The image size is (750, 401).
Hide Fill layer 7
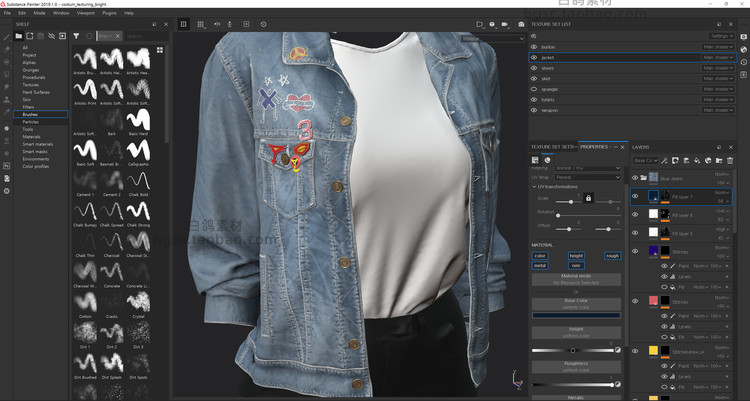[635, 196]
